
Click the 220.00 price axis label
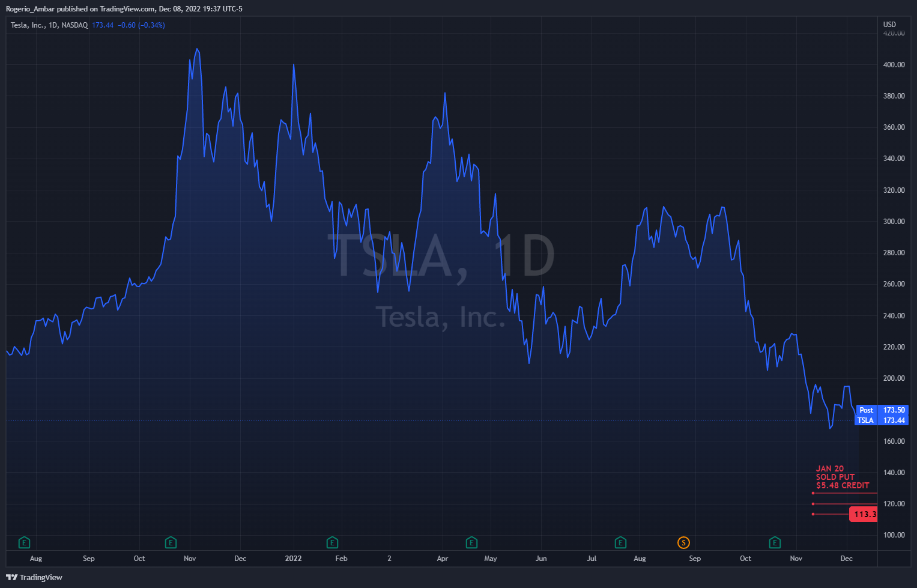coord(894,347)
